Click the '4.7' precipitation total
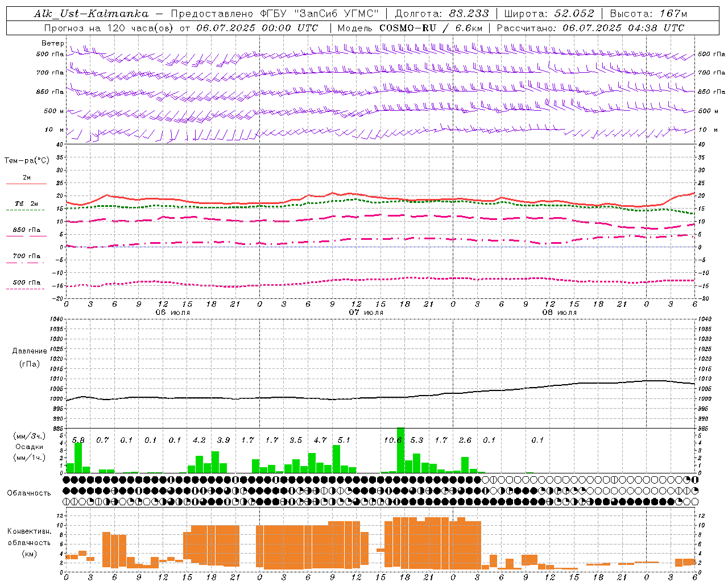 click(320, 440)
